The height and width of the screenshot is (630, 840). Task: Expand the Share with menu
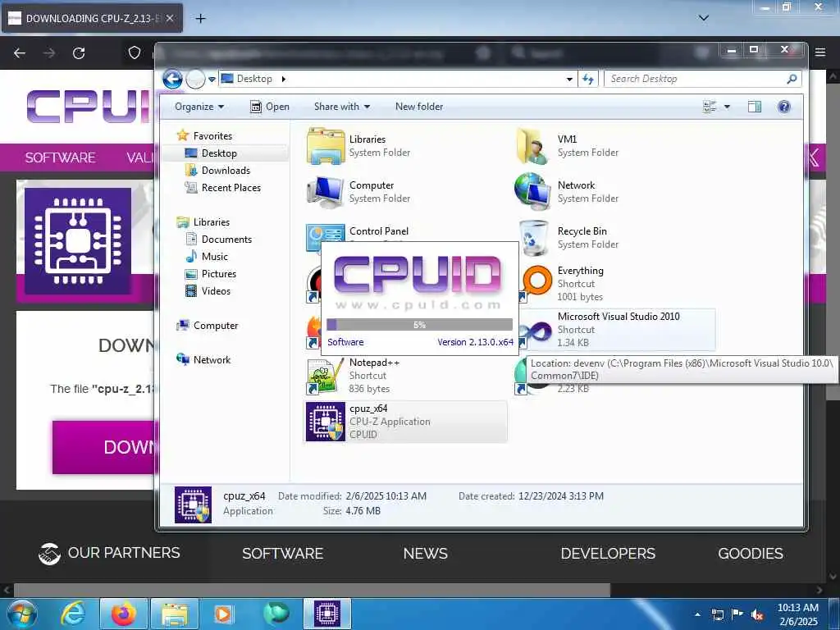(x=342, y=107)
